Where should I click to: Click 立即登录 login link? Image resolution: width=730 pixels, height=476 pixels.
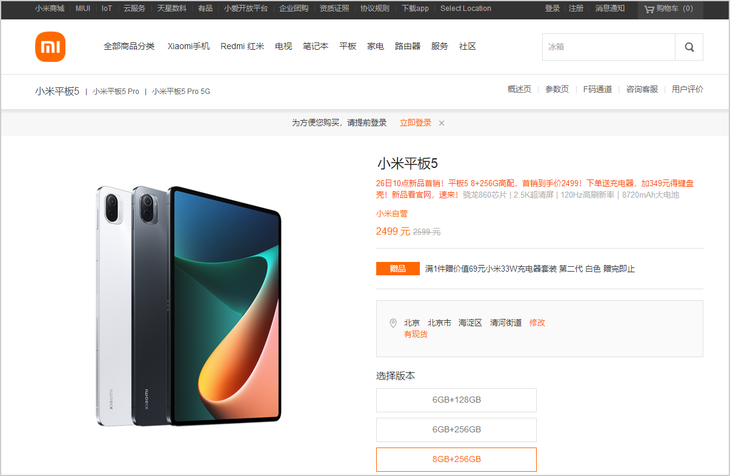click(415, 123)
